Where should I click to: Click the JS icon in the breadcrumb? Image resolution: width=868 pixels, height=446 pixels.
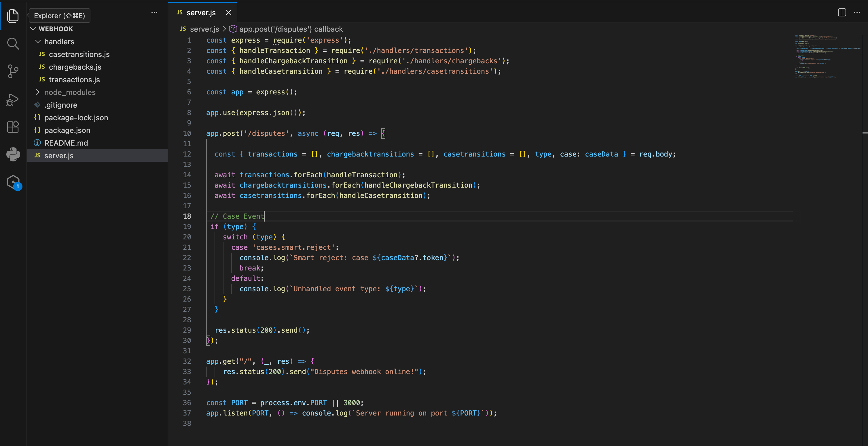pyautogui.click(x=183, y=29)
